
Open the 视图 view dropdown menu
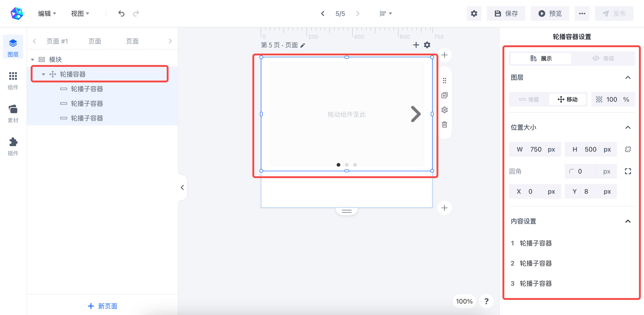tap(80, 14)
